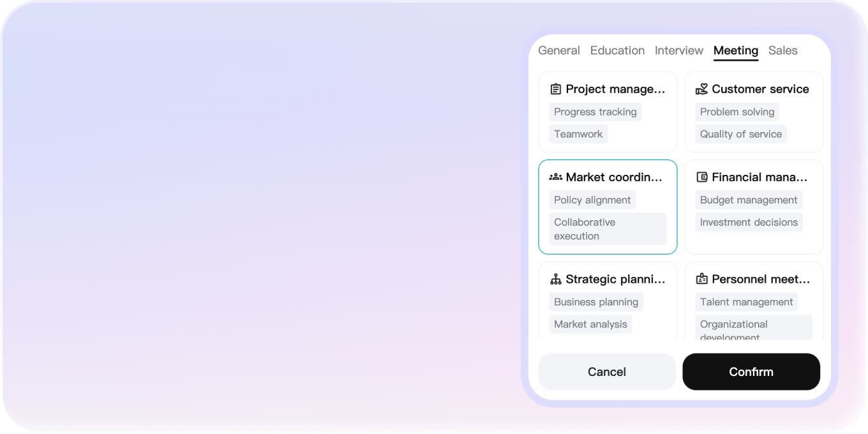
Task: Click the Policy alignment tag
Action: tap(592, 200)
